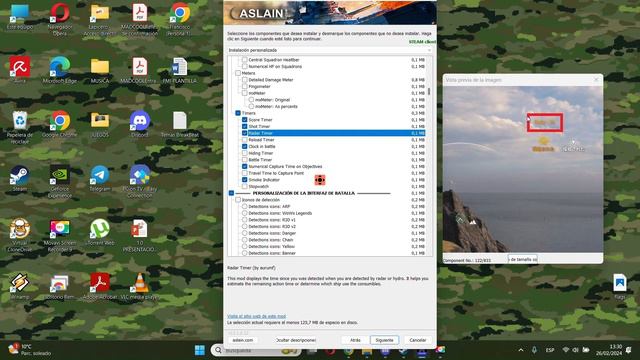Check the Detailed Damage Meter checkbox
This screenshot has height=360, width=640.
(244, 80)
